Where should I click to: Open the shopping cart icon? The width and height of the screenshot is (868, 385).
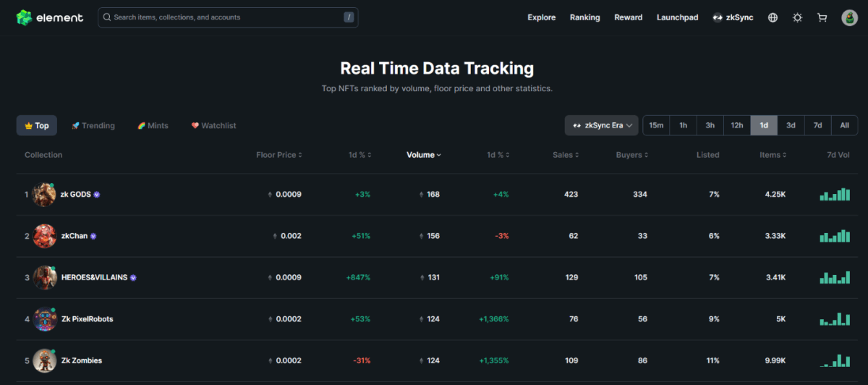click(822, 17)
